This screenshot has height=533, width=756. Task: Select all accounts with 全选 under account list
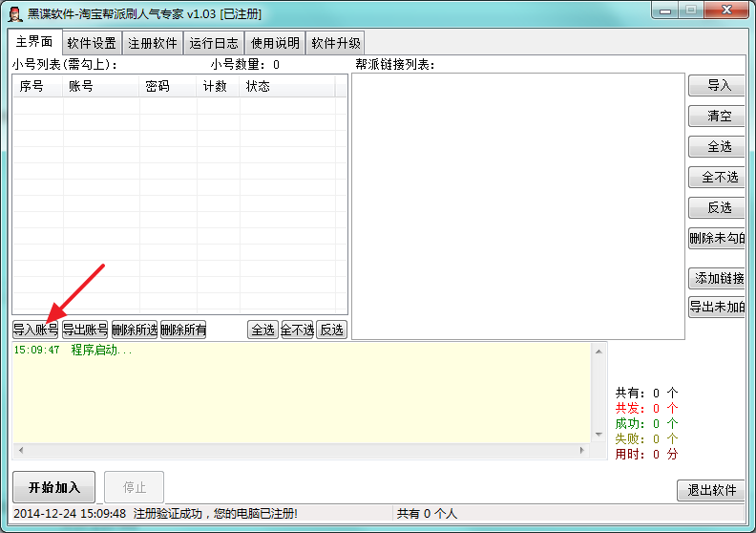[262, 330]
